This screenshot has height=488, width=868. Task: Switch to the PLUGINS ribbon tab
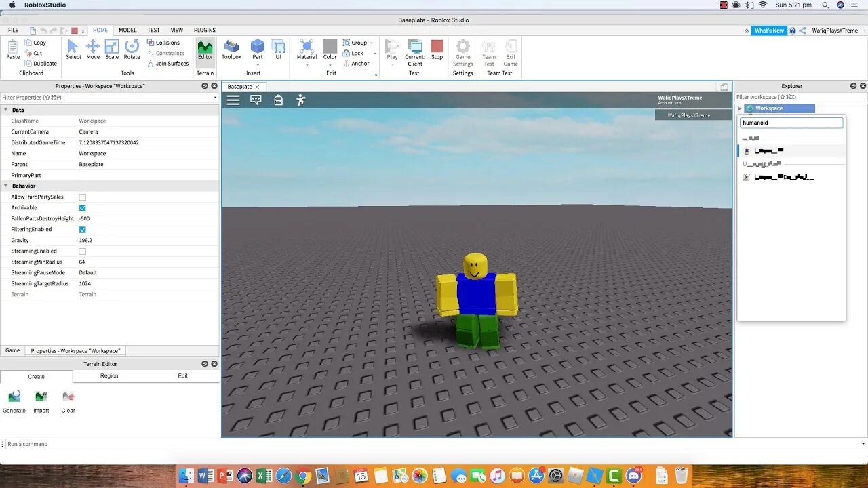(x=205, y=30)
